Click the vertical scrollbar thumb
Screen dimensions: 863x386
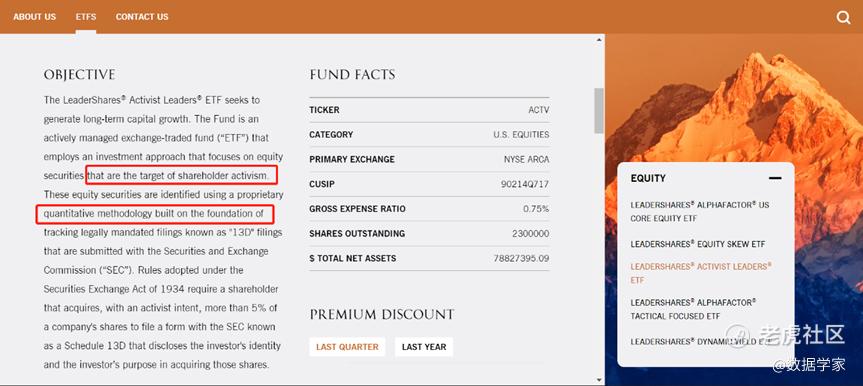point(599,111)
